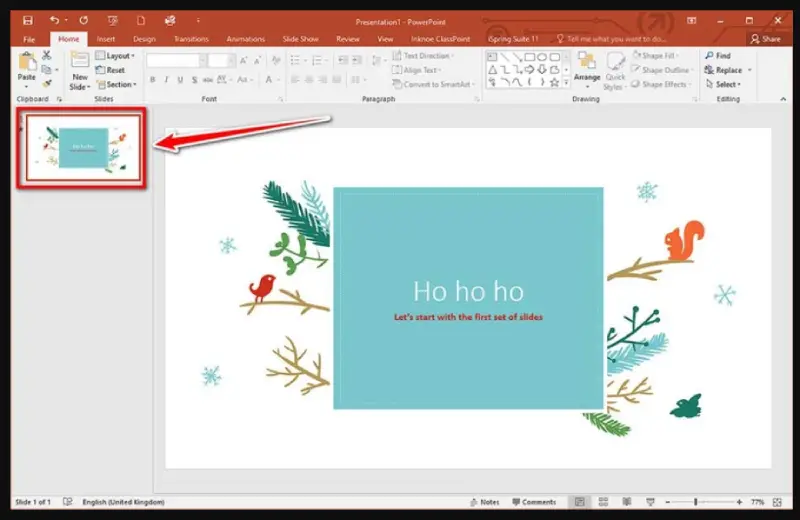Start presentation from beginning icon

(x=112, y=20)
